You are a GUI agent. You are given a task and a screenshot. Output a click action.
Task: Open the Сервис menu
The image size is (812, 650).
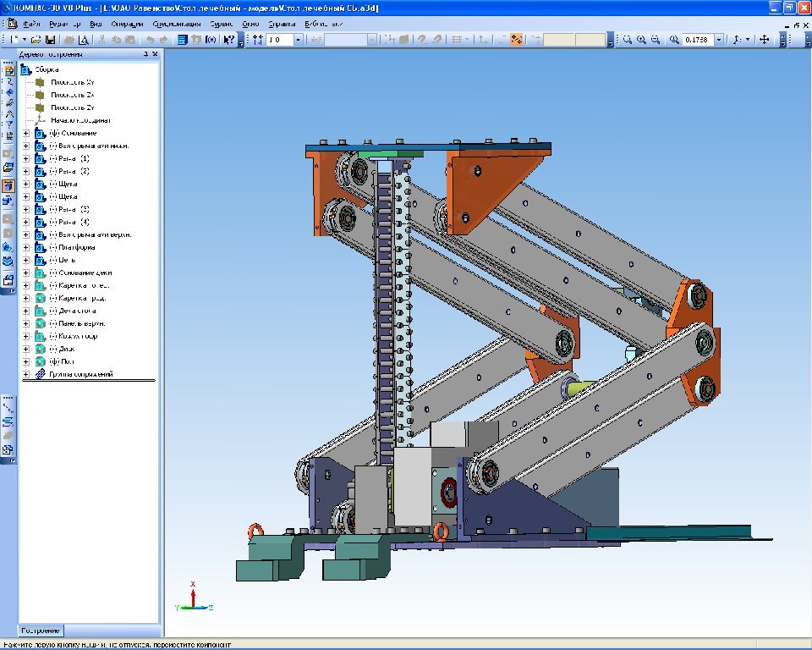coord(222,24)
